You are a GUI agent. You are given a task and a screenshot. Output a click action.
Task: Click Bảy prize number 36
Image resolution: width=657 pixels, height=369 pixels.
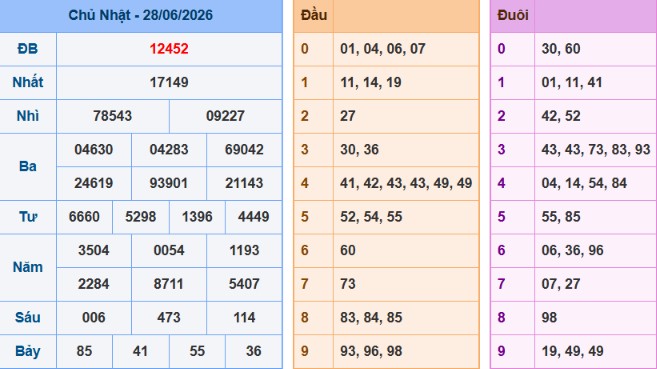point(253,351)
